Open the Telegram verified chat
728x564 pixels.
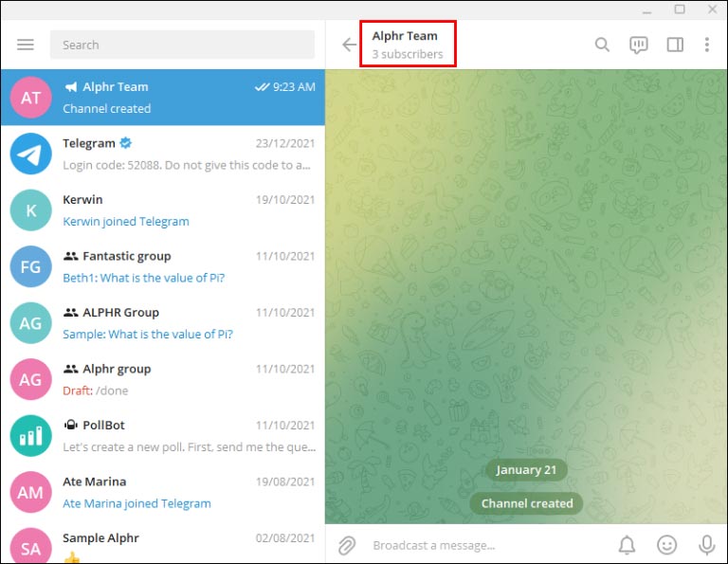click(162, 154)
